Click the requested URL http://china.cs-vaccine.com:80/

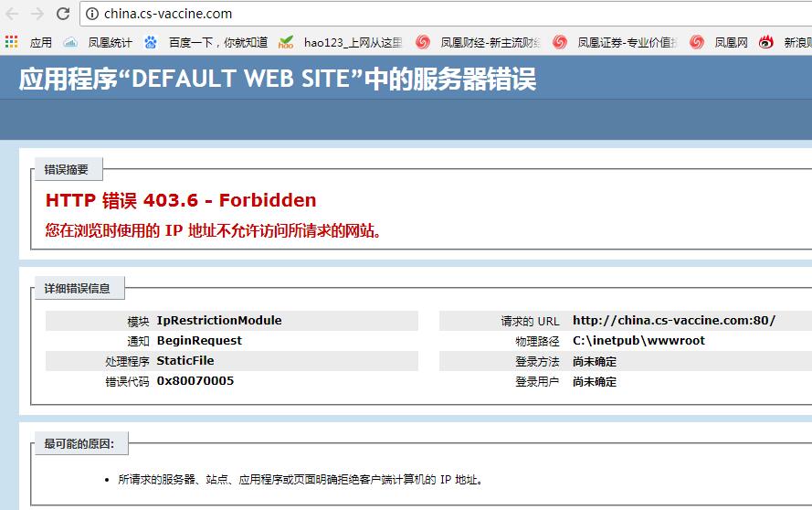674,320
